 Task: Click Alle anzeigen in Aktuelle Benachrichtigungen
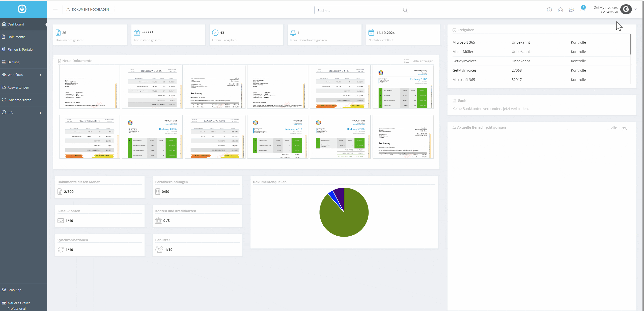621,128
